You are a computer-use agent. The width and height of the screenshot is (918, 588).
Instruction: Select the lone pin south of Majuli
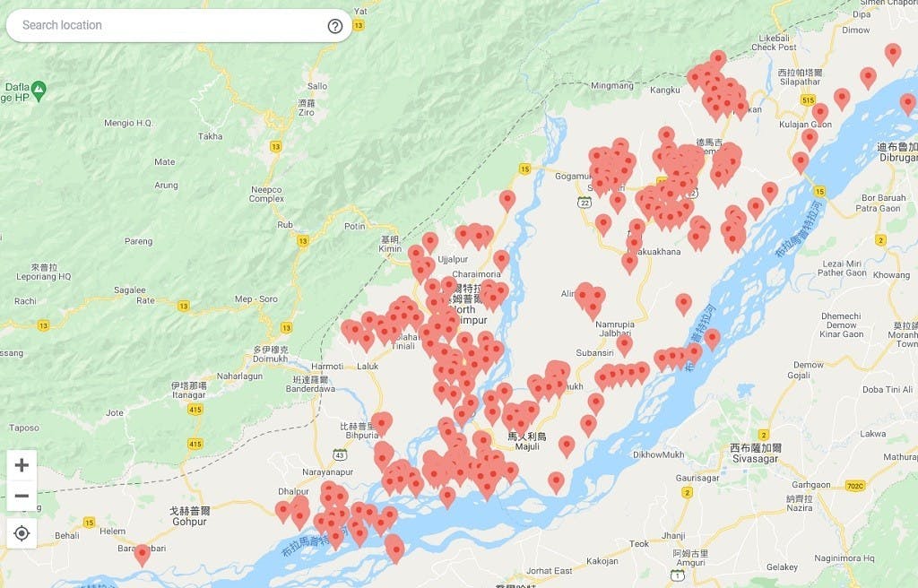coord(556,482)
